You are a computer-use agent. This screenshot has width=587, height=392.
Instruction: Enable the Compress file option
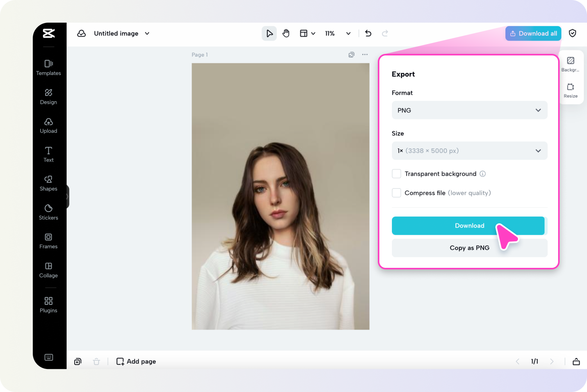click(396, 192)
